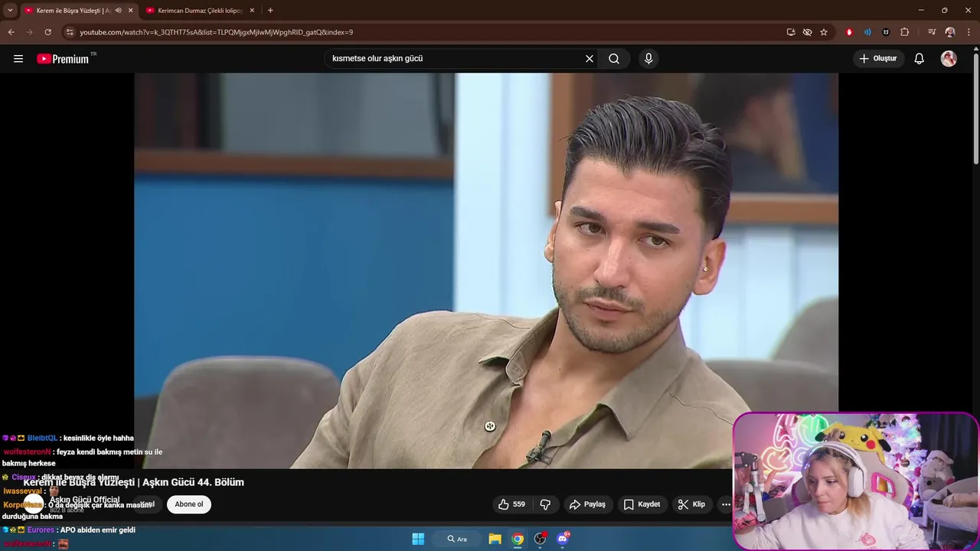Screen dimensions: 980x551
Task: View site information icon in address bar
Action: coord(70,32)
